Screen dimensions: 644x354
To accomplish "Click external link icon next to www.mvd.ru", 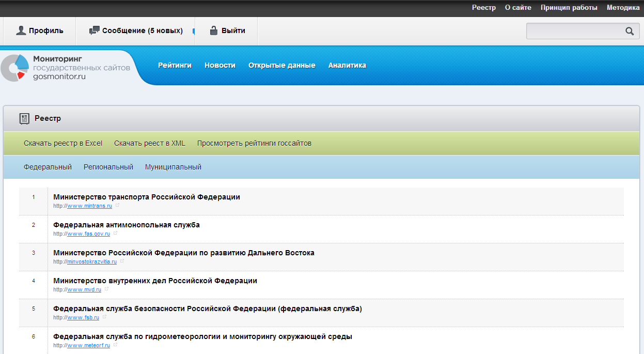I will [107, 289].
